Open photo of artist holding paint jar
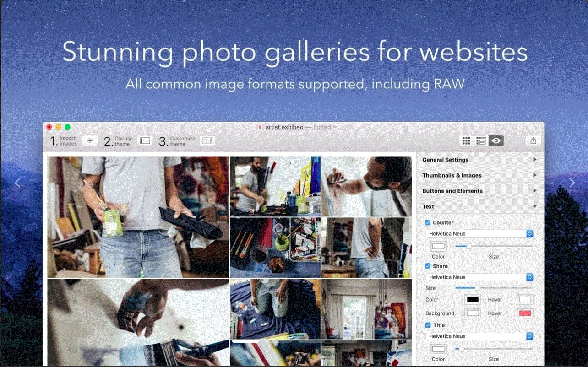This screenshot has height=367, width=588. 138,217
